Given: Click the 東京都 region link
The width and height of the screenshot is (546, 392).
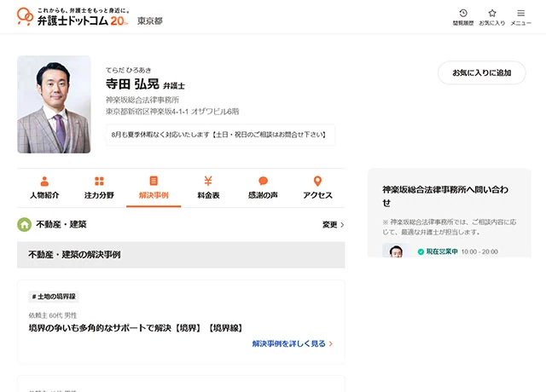Looking at the screenshot, I should [x=150, y=20].
